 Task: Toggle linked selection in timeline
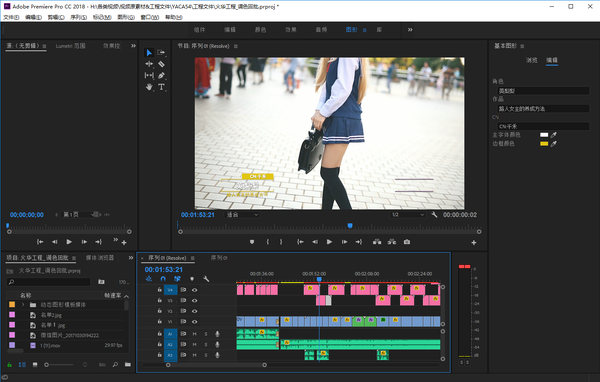177,279
